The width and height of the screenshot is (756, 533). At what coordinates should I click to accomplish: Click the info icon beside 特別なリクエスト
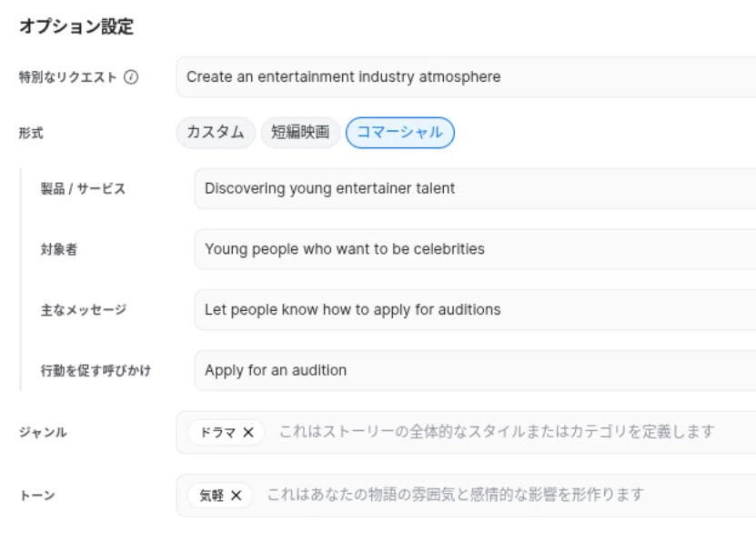pyautogui.click(x=131, y=77)
